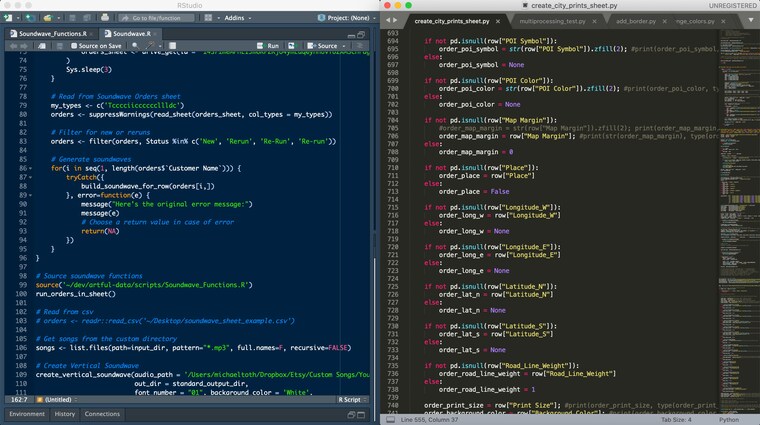This screenshot has width=760, height=425.
Task: Click the Save All documents icon in RStudio
Action: coord(87,17)
